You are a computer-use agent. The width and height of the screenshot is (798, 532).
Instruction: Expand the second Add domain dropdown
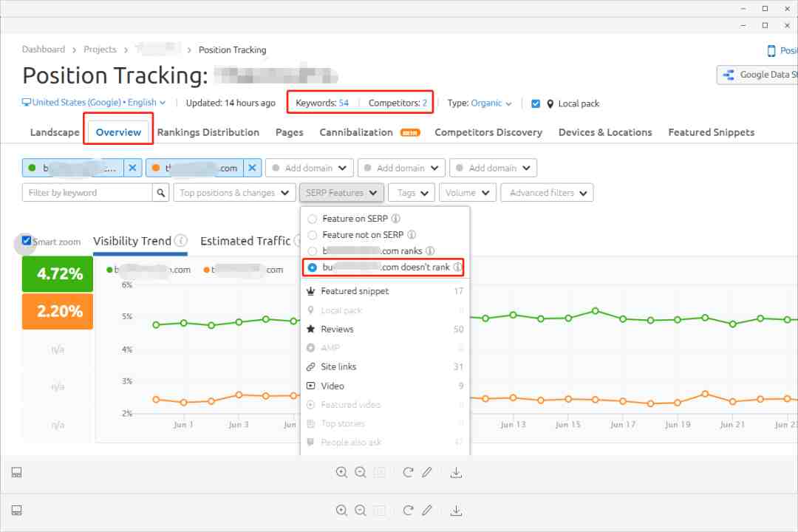point(401,168)
